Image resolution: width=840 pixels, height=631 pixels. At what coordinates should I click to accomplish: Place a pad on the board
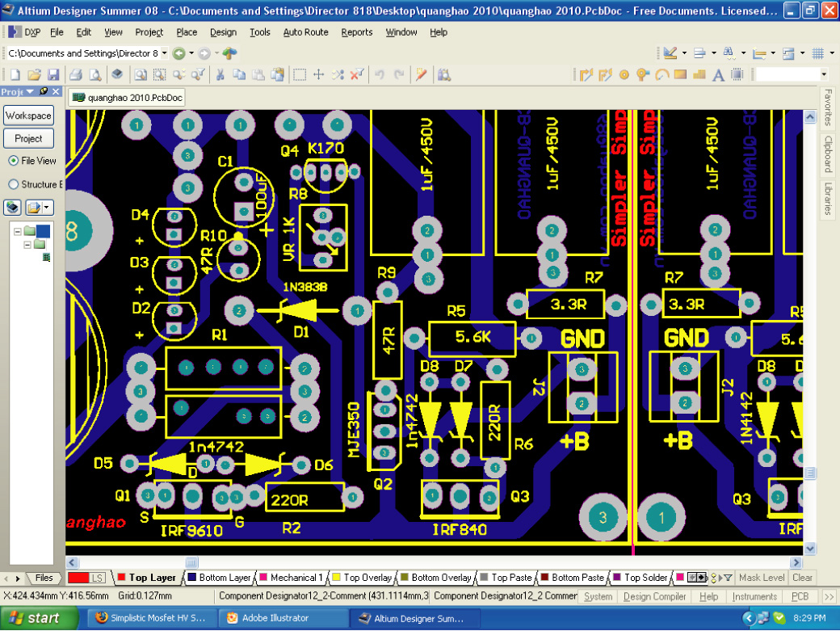624,75
